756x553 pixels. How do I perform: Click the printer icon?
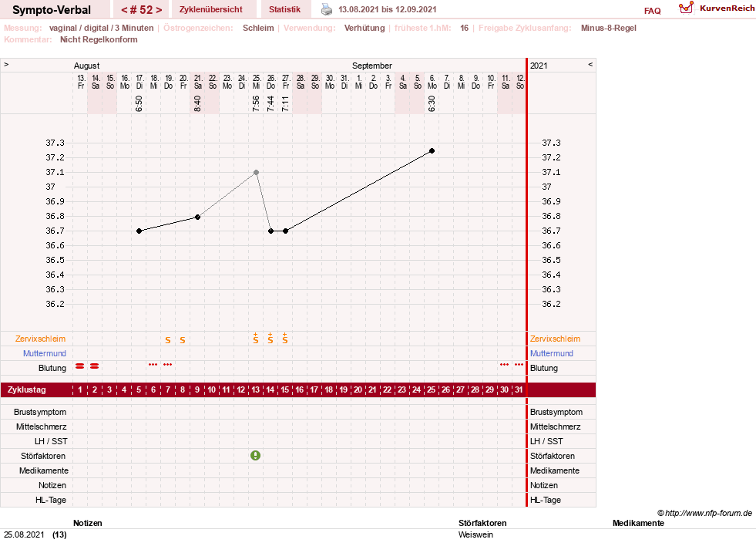click(327, 9)
